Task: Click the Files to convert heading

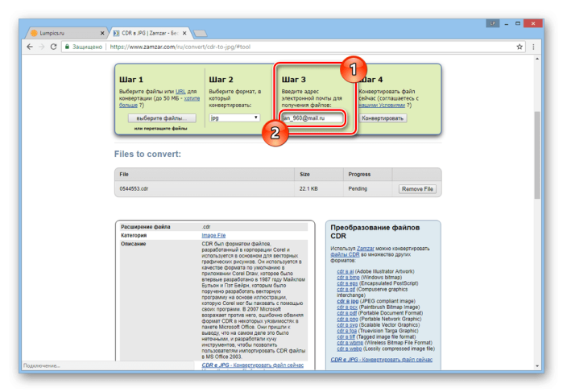Action: (x=147, y=154)
